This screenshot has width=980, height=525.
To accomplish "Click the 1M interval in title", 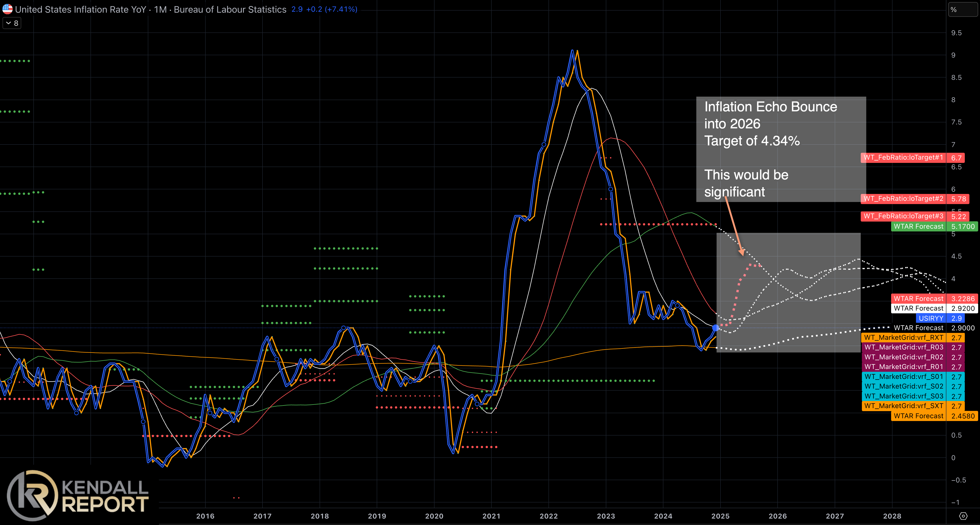I will [x=160, y=9].
